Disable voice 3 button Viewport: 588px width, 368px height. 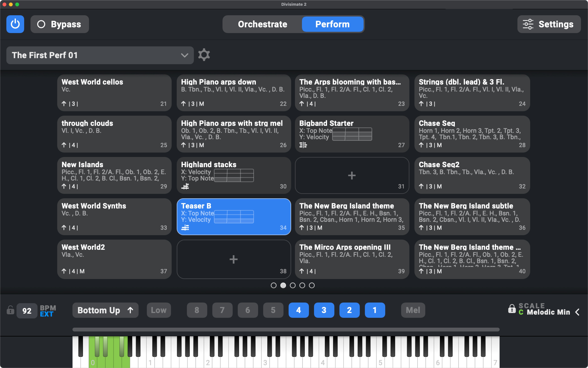[x=324, y=310]
